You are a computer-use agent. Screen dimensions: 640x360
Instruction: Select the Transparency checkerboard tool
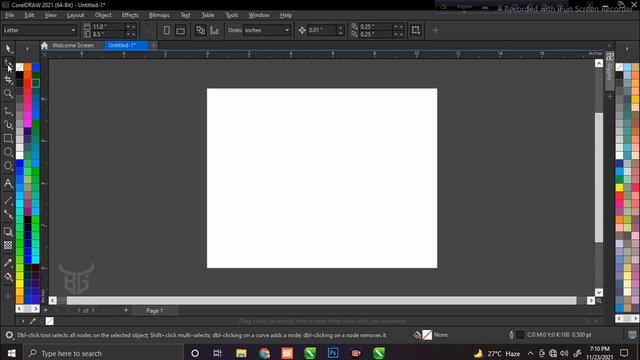8,245
